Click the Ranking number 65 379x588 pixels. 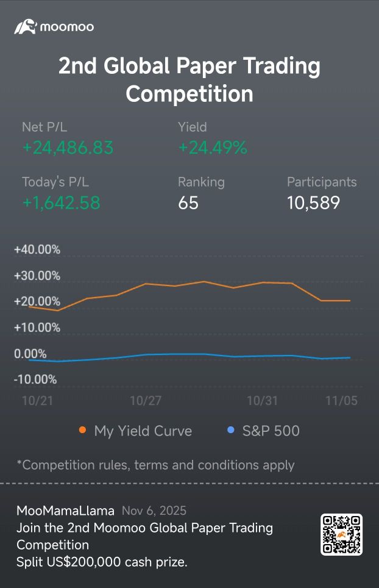pos(188,203)
